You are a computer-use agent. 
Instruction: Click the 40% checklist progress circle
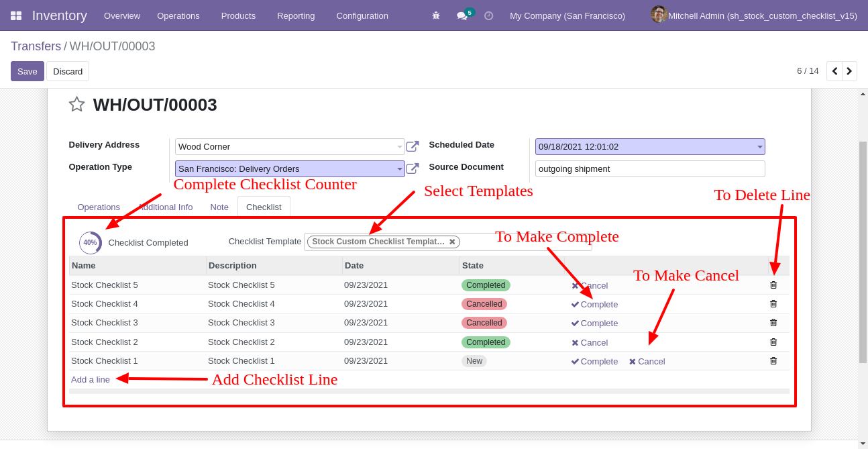(x=91, y=242)
